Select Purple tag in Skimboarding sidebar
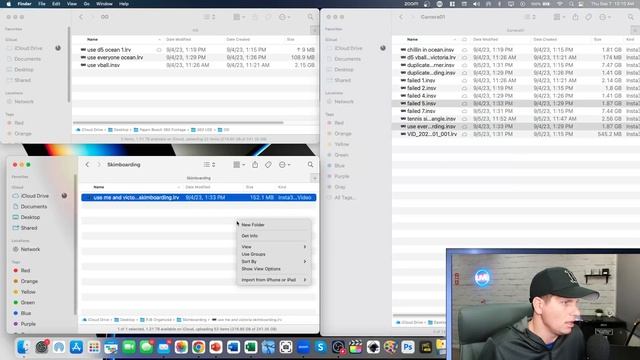This screenshot has width=640, height=360. (28, 324)
